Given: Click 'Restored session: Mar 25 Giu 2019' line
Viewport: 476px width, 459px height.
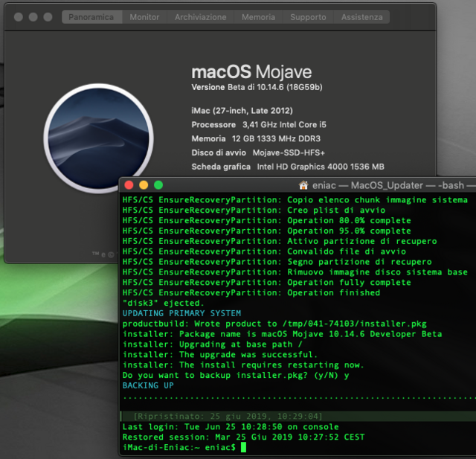Looking at the screenshot, I should click(243, 437).
